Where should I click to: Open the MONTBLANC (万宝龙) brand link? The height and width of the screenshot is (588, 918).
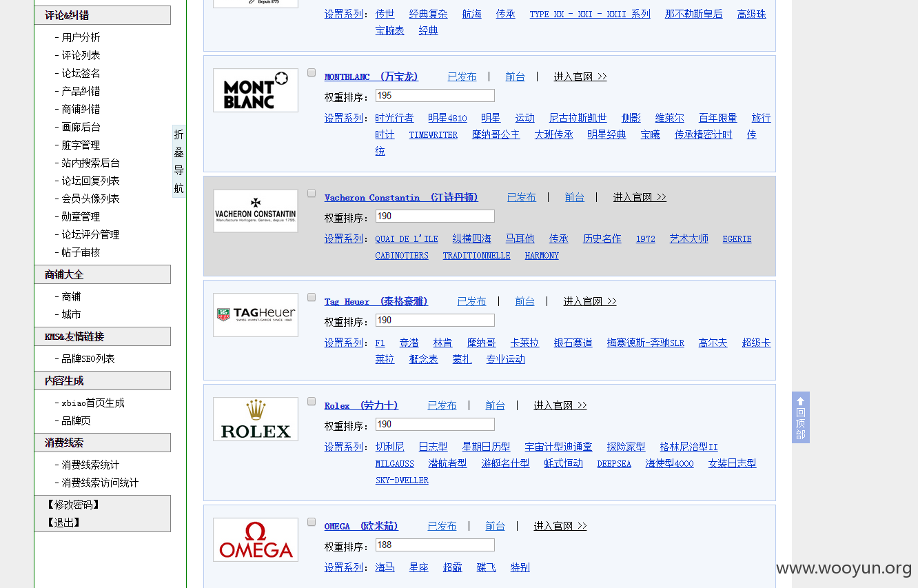[x=371, y=77]
